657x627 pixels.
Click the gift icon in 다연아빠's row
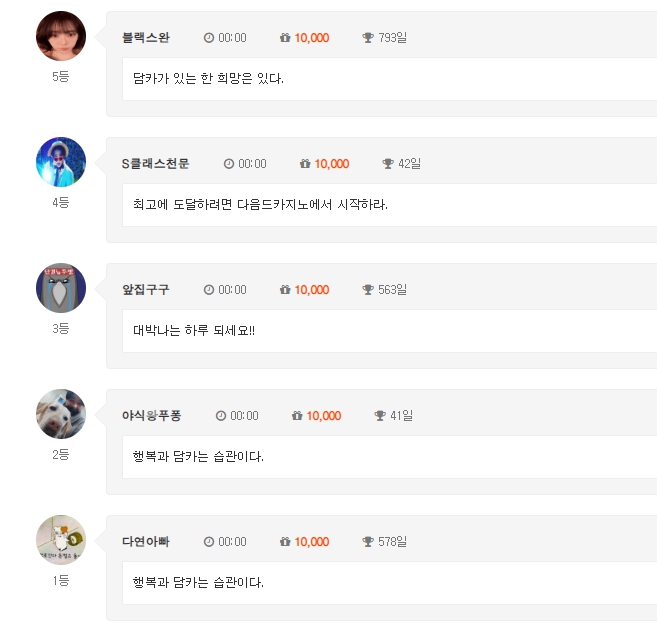285,542
